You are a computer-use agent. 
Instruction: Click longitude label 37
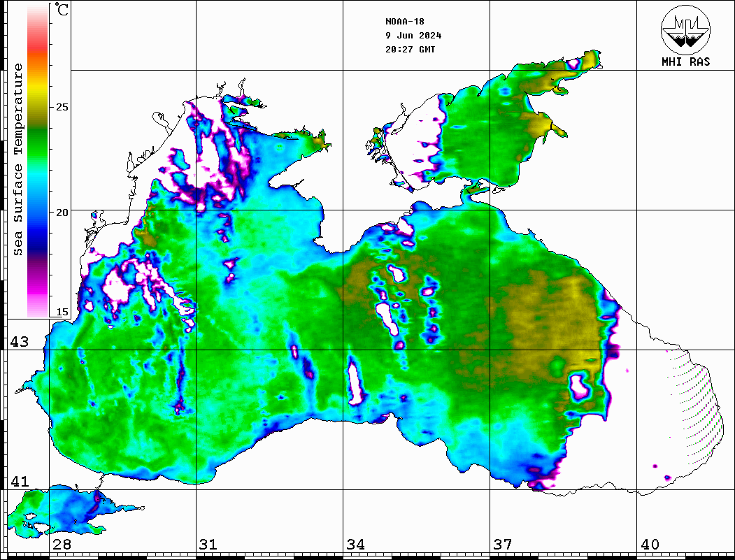click(503, 545)
